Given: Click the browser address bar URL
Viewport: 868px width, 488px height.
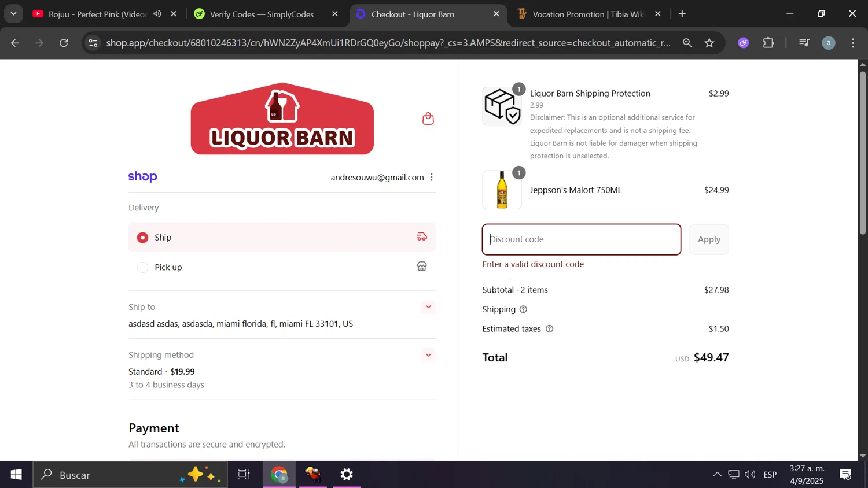Looking at the screenshot, I should click(x=388, y=43).
